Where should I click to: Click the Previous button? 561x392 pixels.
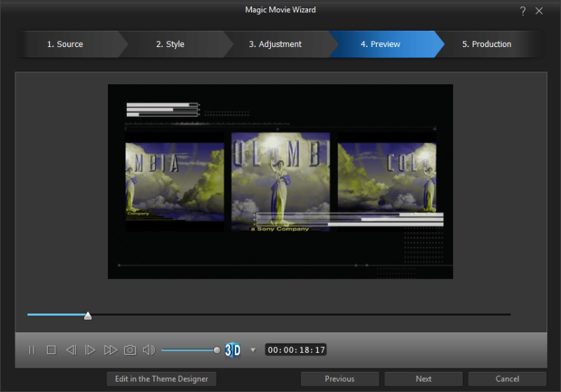340,379
